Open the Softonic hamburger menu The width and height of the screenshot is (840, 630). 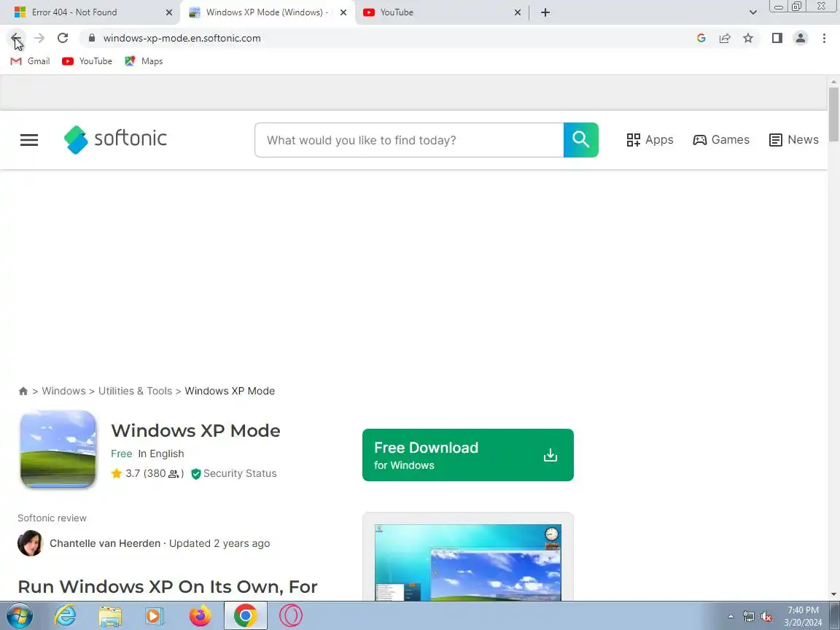[x=29, y=140]
